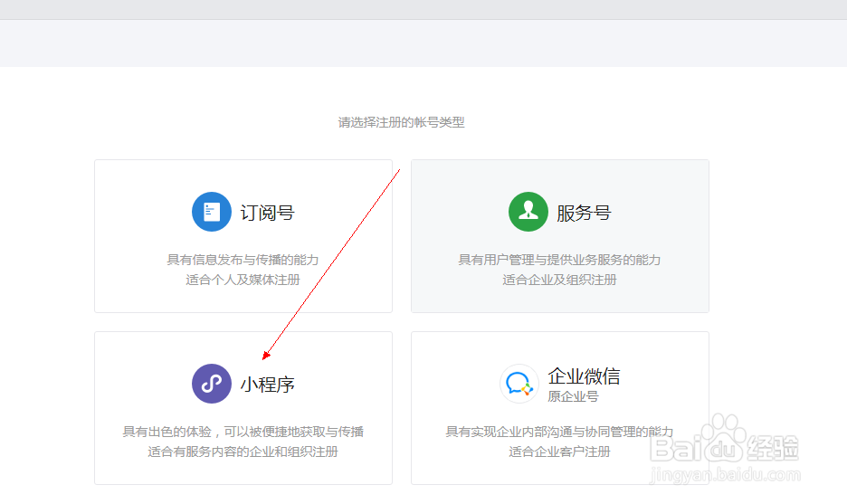Click text 适合个人及媒体注册

pyautogui.click(x=243, y=280)
